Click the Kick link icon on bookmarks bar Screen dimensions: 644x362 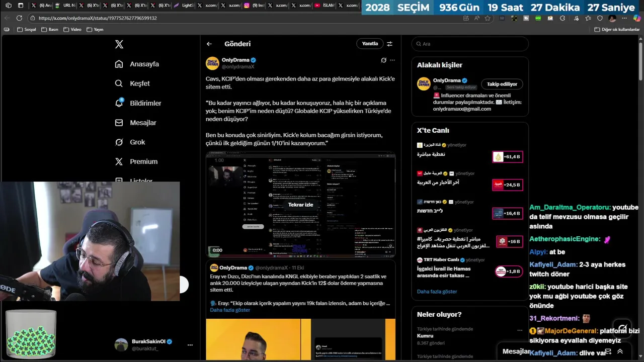tap(7, 30)
